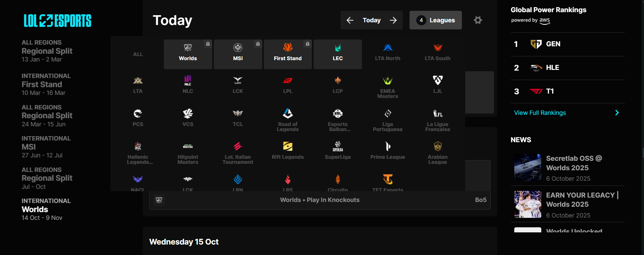Image resolution: width=644 pixels, height=255 pixels.
Task: Click the PCS league icon
Action: click(x=138, y=113)
